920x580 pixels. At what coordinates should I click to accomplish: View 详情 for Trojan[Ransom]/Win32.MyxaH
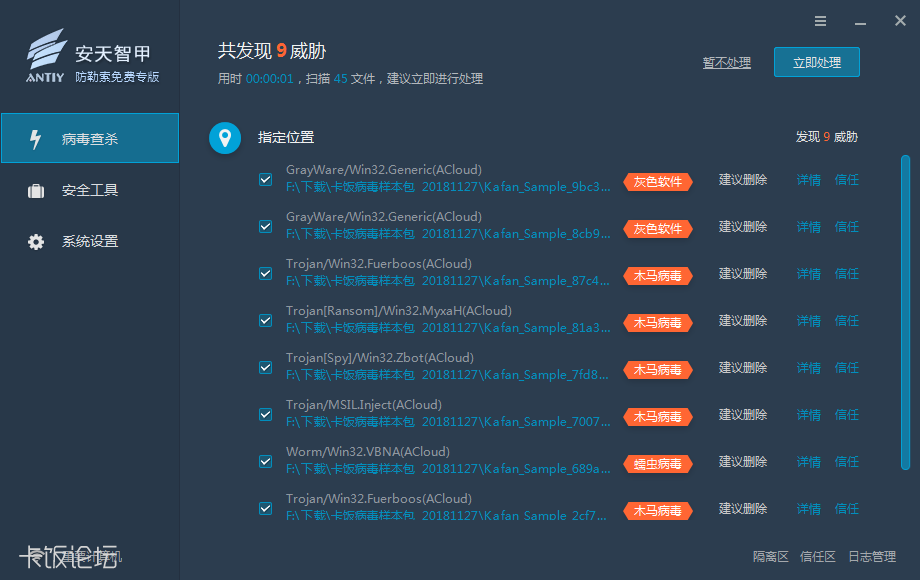[x=809, y=321]
